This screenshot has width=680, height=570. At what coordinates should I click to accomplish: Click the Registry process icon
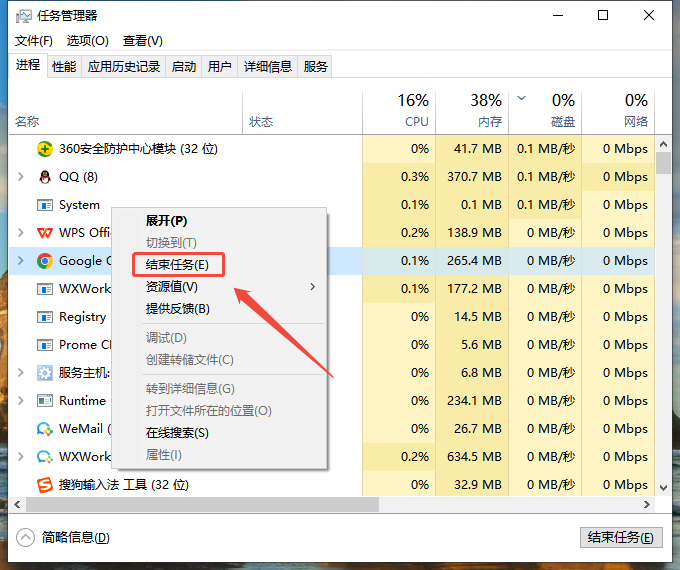(45, 317)
